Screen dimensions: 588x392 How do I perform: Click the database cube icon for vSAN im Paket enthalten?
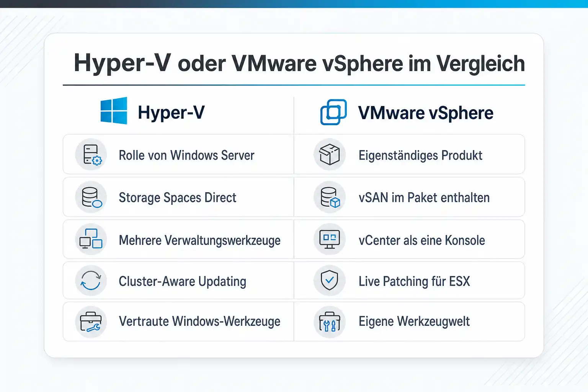[x=330, y=197]
